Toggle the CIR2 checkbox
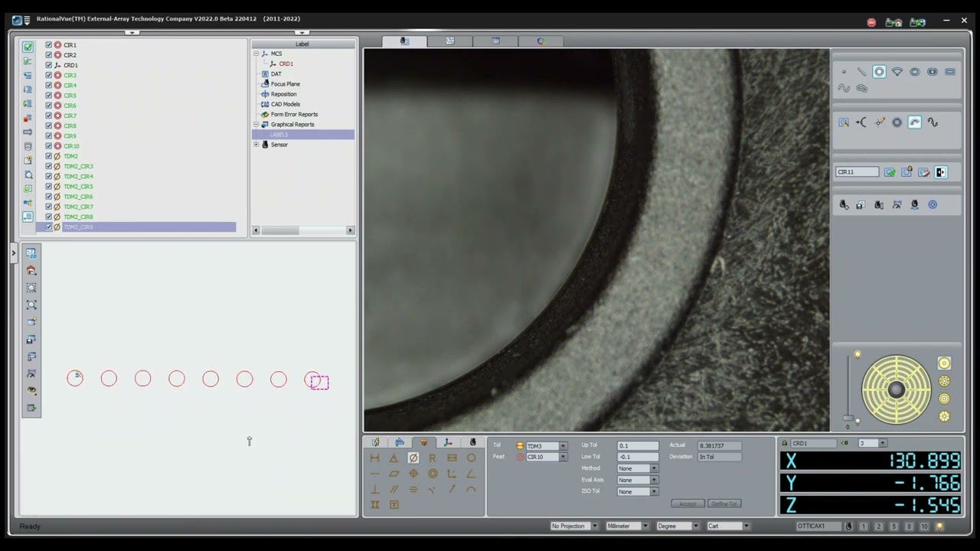 tap(49, 55)
